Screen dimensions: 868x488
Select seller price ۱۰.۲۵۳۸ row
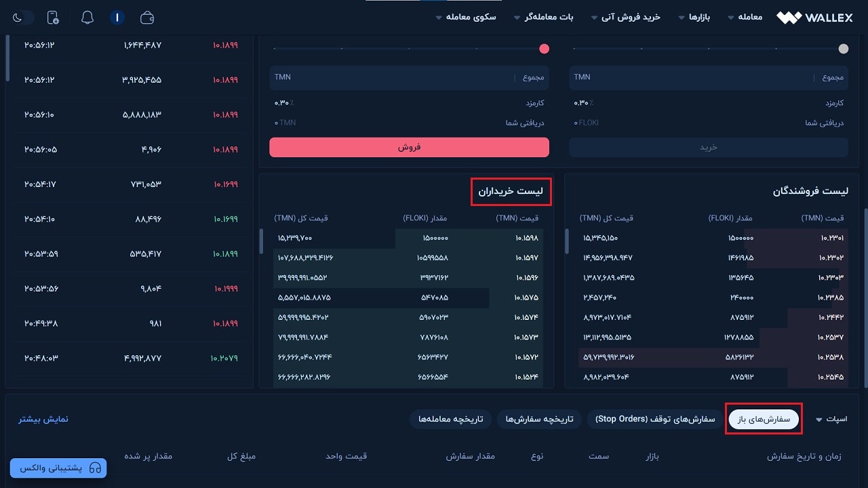(x=712, y=357)
